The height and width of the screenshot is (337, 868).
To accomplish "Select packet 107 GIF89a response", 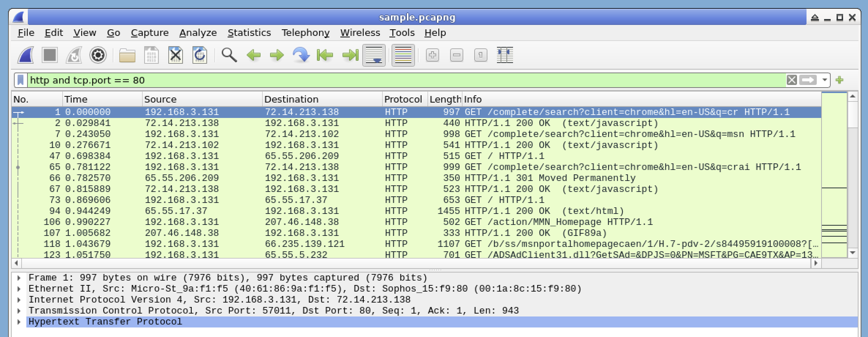I will click(x=416, y=233).
